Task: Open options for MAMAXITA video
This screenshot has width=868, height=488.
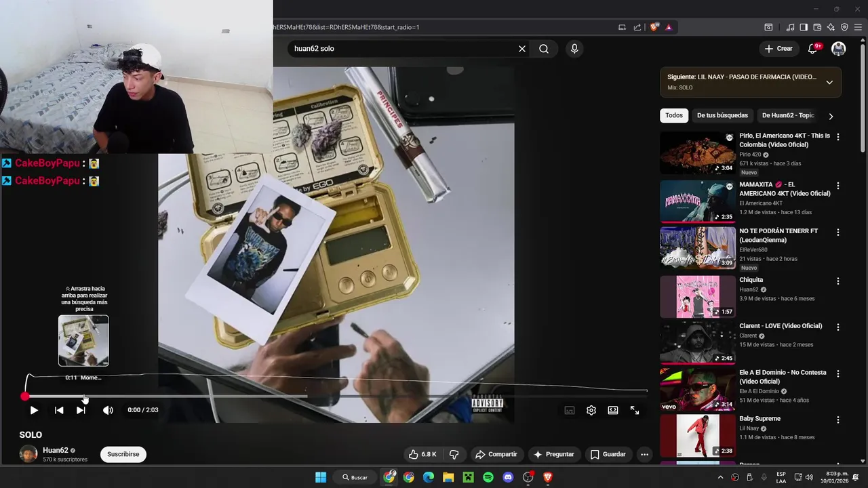Action: pyautogui.click(x=838, y=186)
